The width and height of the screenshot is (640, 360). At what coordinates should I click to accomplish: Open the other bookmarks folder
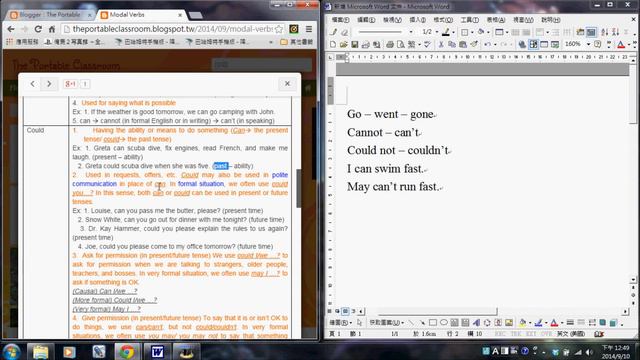point(297,42)
